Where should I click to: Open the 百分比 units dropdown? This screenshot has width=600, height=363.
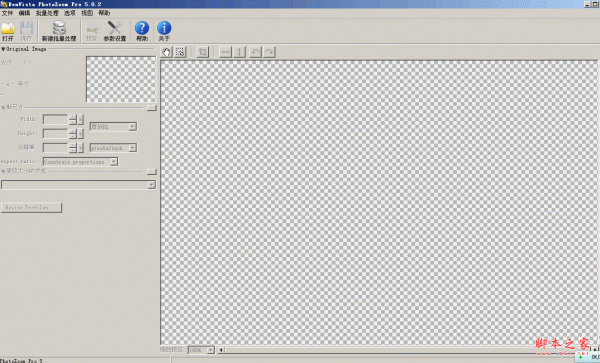113,127
